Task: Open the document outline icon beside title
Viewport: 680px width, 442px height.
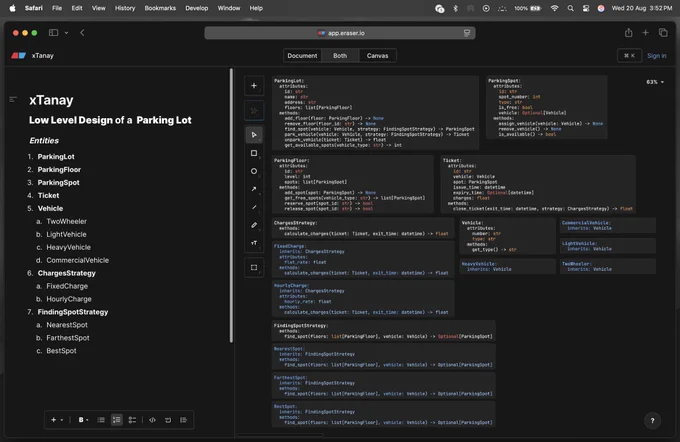Action: click(13, 100)
